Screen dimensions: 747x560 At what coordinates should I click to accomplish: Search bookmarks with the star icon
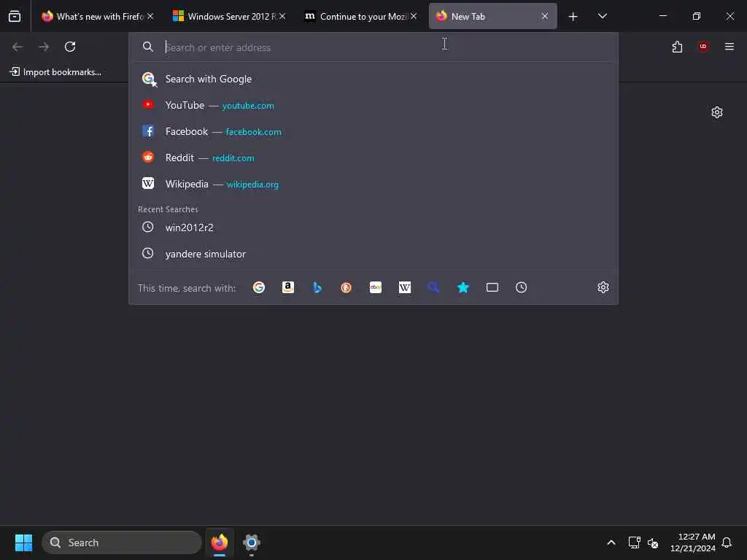463,287
